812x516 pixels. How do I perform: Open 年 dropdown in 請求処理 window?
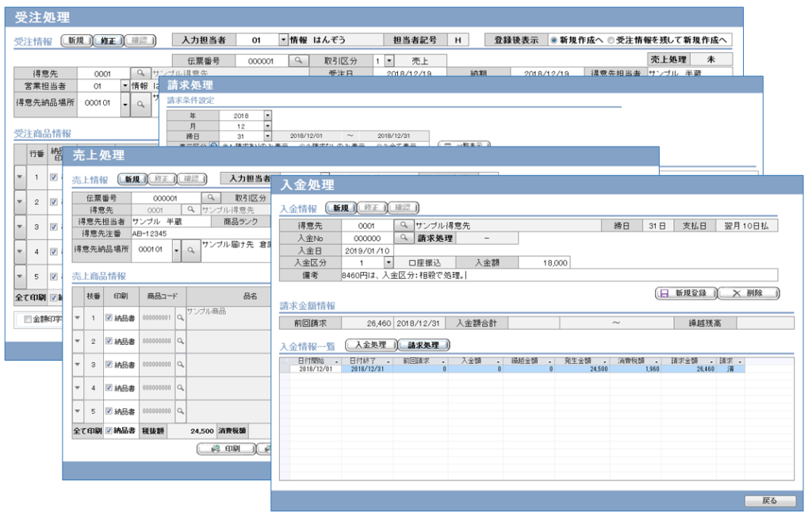point(267,116)
